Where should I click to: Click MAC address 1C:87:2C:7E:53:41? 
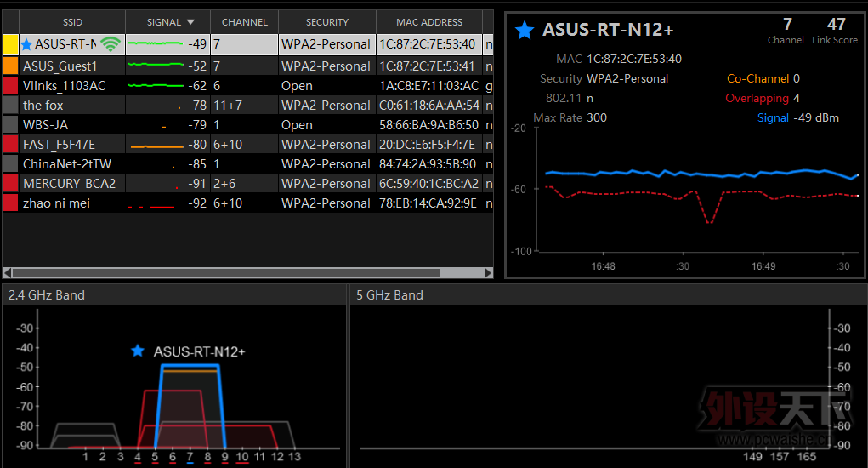tap(427, 66)
